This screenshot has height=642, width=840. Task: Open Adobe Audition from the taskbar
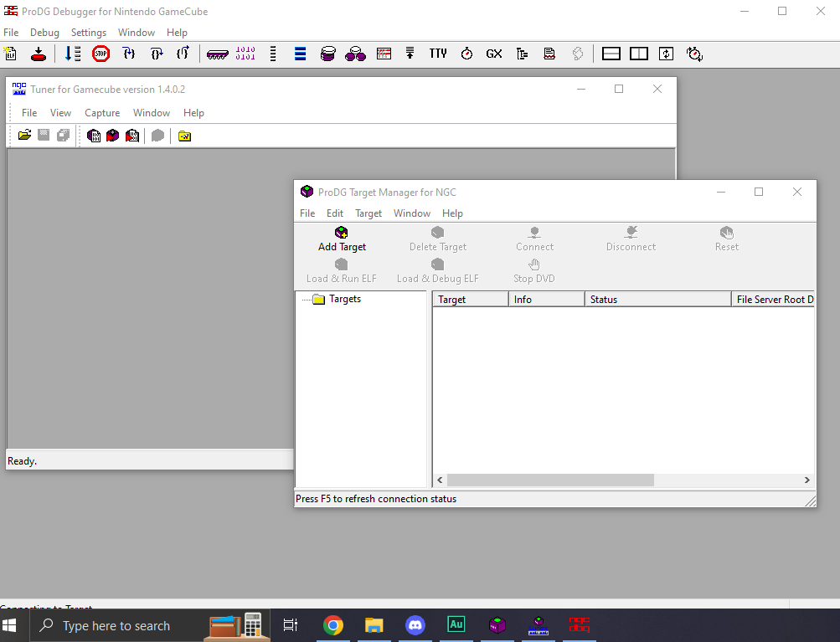[456, 625]
